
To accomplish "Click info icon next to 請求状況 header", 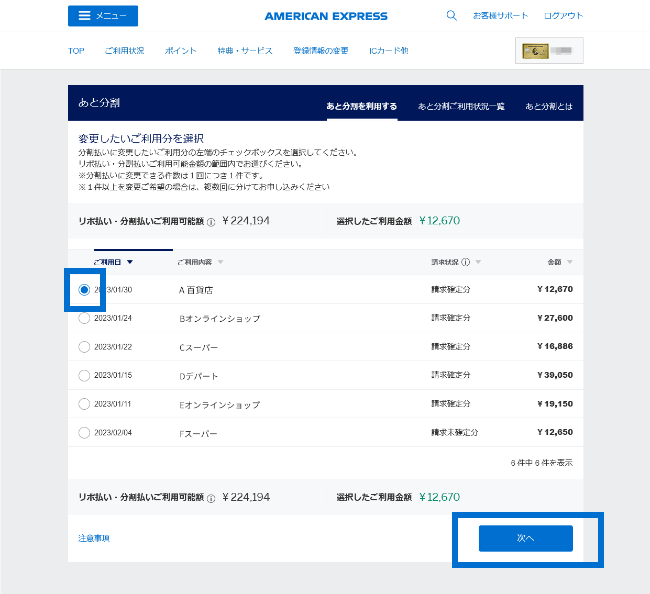I will [x=466, y=263].
